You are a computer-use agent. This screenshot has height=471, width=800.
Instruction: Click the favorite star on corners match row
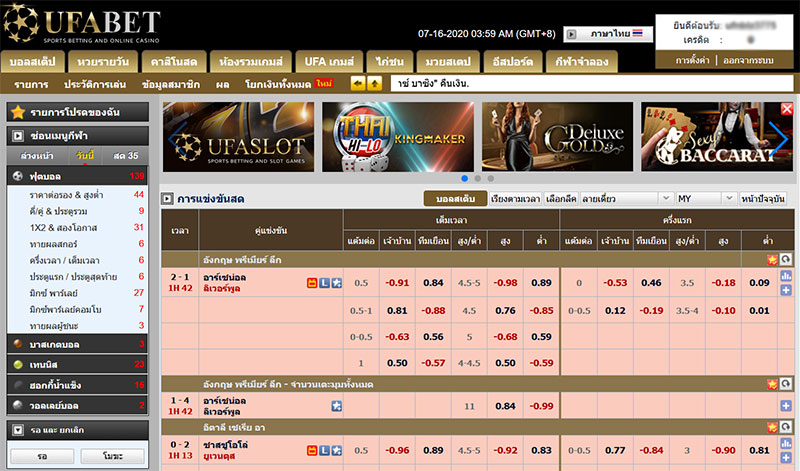[x=337, y=406]
